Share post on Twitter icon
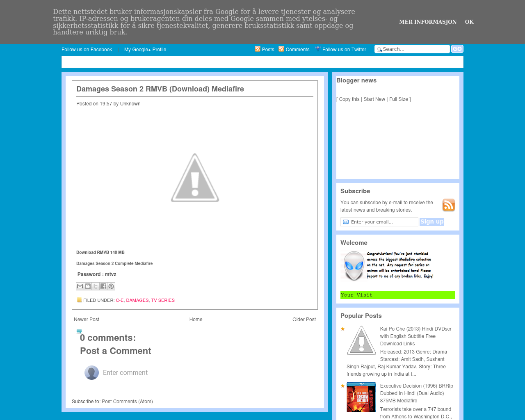This screenshot has width=525, height=420. [96, 286]
